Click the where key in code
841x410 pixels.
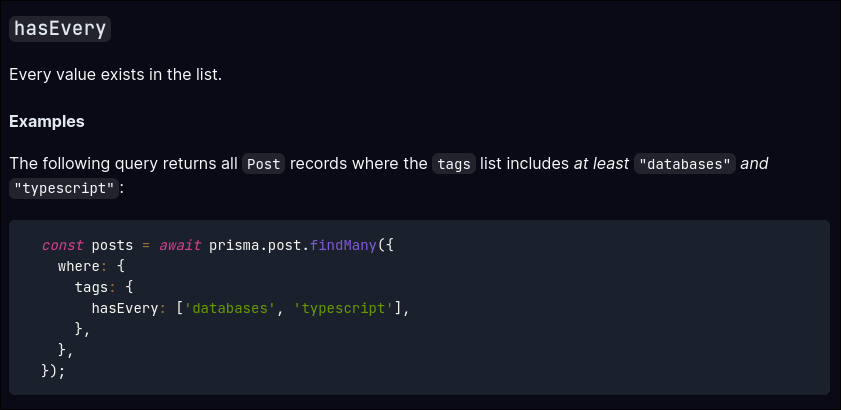79,267
